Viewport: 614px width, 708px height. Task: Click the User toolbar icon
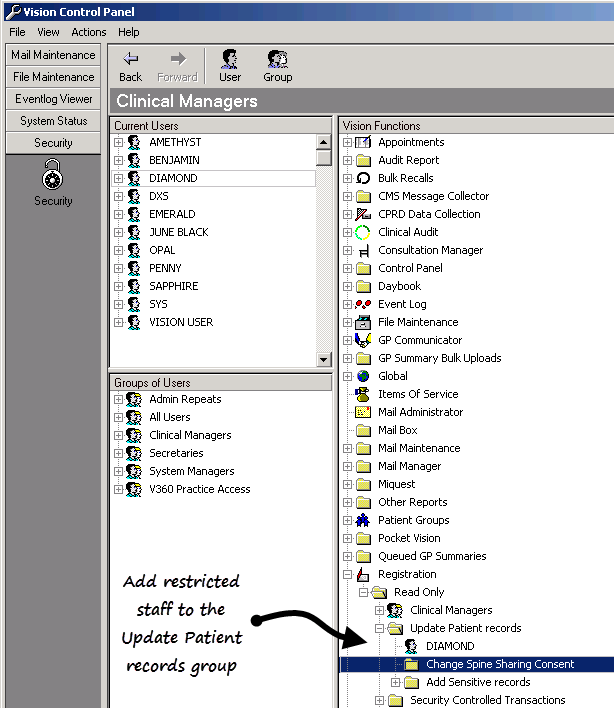[x=230, y=59]
